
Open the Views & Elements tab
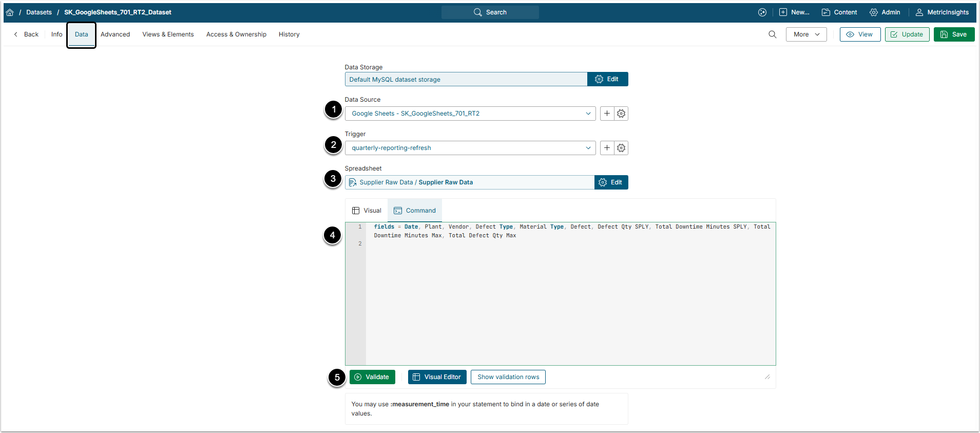coord(168,34)
